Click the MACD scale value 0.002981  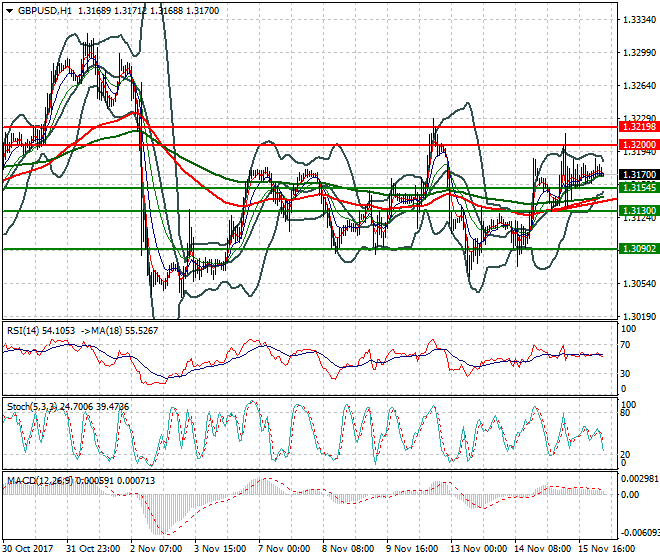640,479
